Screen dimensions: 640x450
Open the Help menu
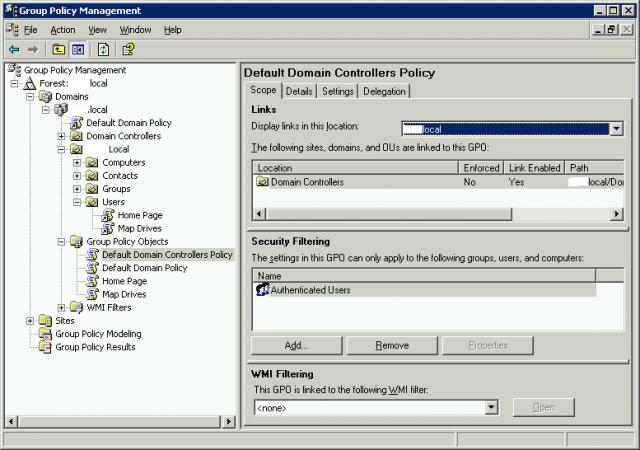[173, 30]
